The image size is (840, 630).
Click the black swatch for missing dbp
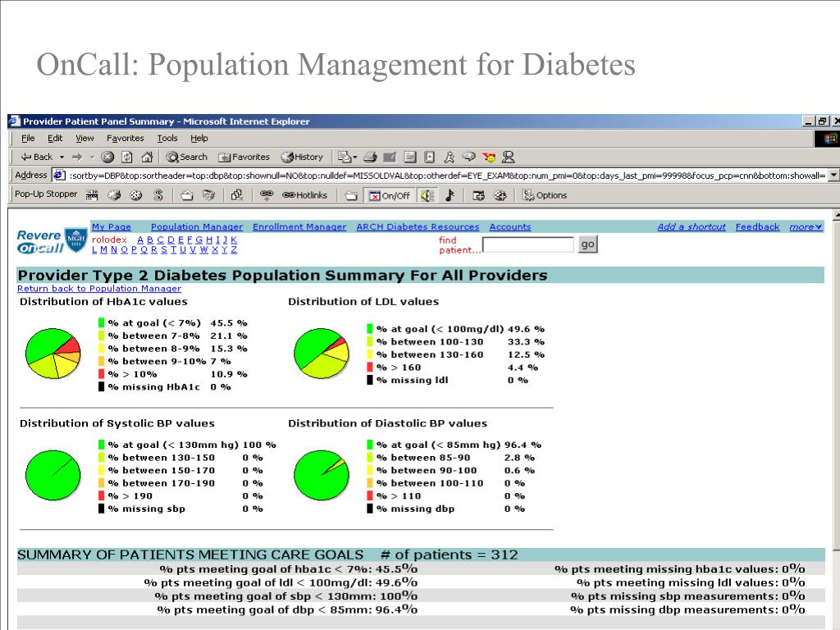370,509
